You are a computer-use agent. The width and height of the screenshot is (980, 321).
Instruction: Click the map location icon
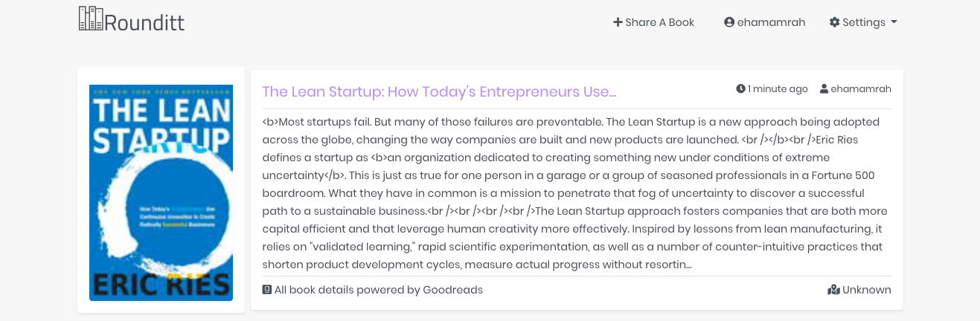pyautogui.click(x=833, y=290)
